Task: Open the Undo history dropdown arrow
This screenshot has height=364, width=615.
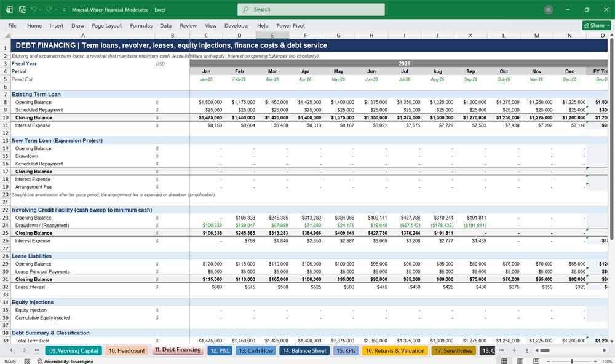Action: [41, 9]
